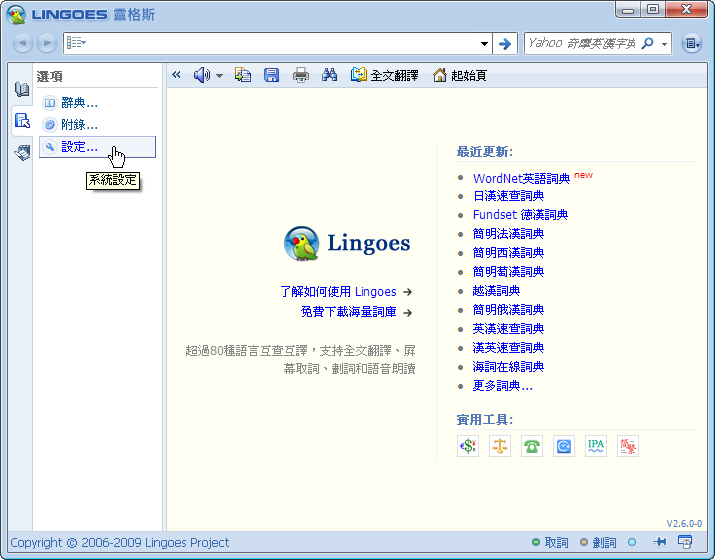
Task: Collapse the sidebar with the double chevron
Action: point(176,75)
